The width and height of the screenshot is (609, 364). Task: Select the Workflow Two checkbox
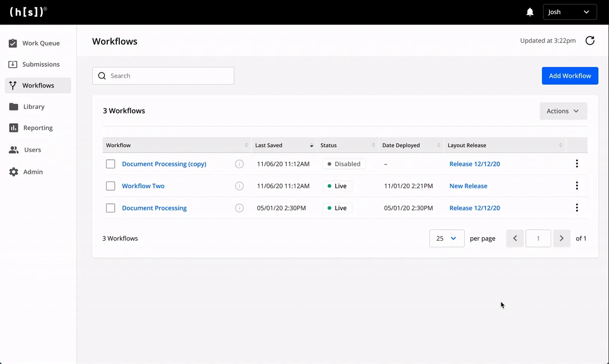tap(111, 186)
